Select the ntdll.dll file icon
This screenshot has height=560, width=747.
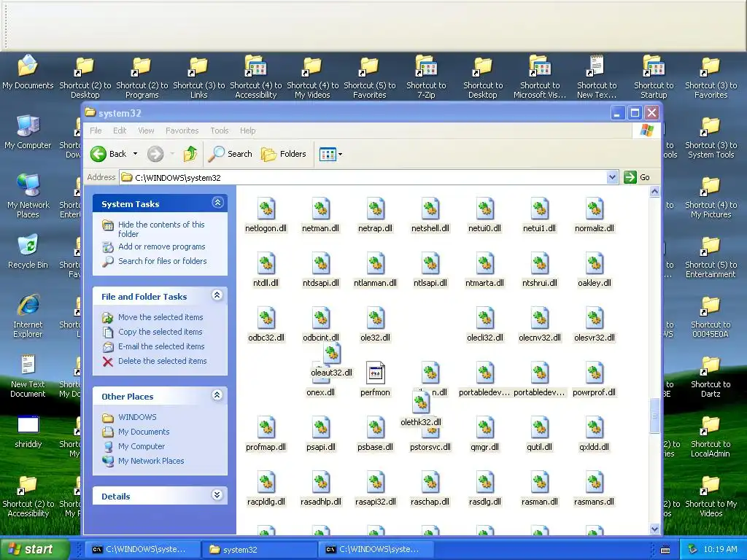coord(266,264)
